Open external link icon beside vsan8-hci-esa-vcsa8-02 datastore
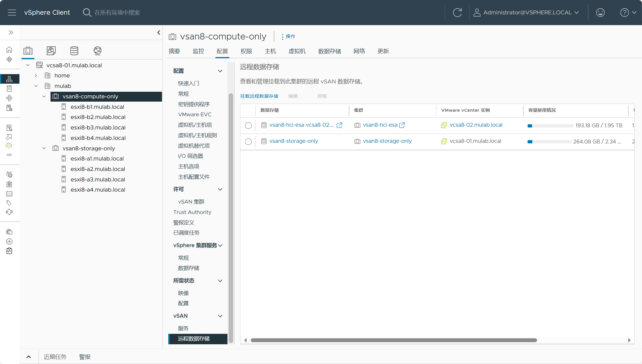 (x=340, y=125)
